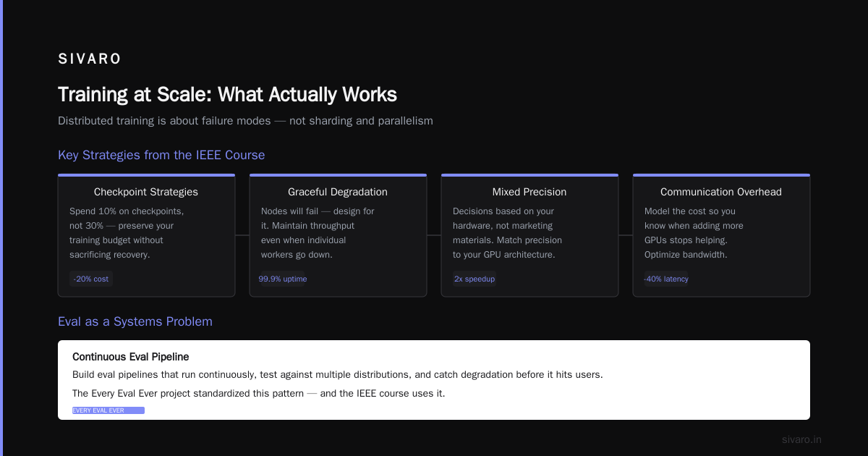
Task: Open the Checkpoint Strategies card title
Action: [x=146, y=192]
